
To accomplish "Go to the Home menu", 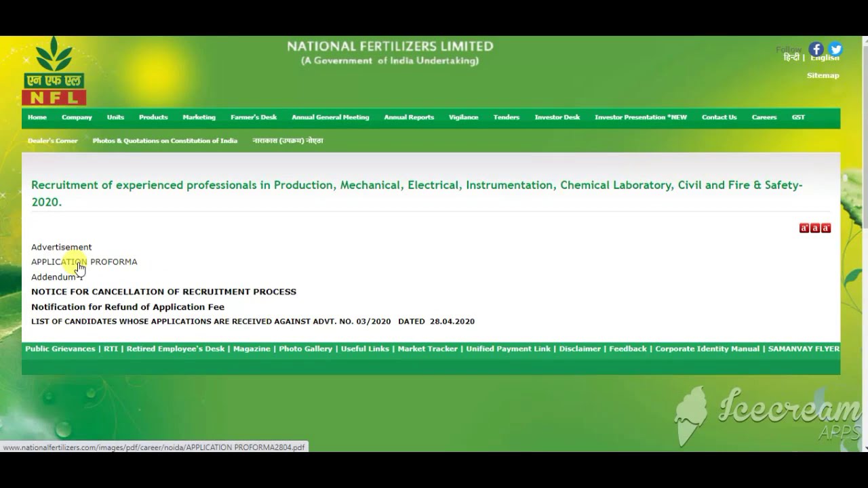I will click(37, 117).
